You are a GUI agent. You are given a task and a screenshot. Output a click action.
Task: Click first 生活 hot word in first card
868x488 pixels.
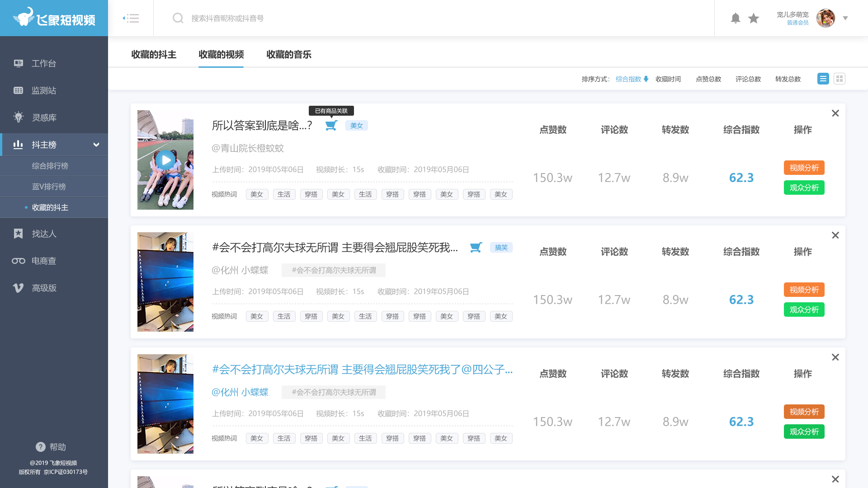point(284,194)
